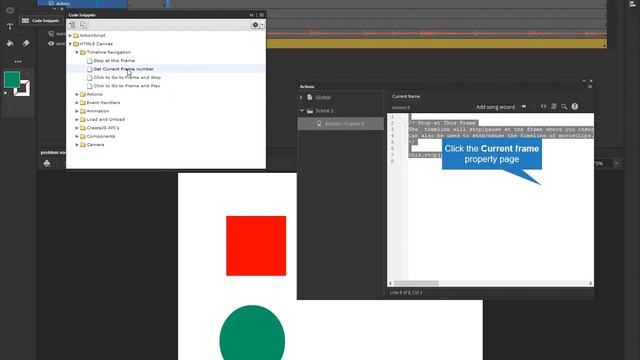The height and width of the screenshot is (360, 640).
Task: Expand the Components folder
Action: 77,136
